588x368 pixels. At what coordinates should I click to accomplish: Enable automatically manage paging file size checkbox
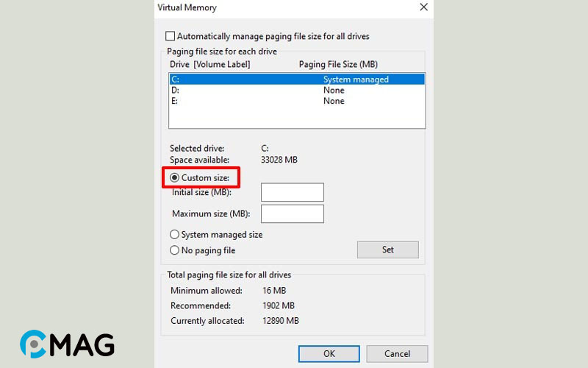click(171, 36)
